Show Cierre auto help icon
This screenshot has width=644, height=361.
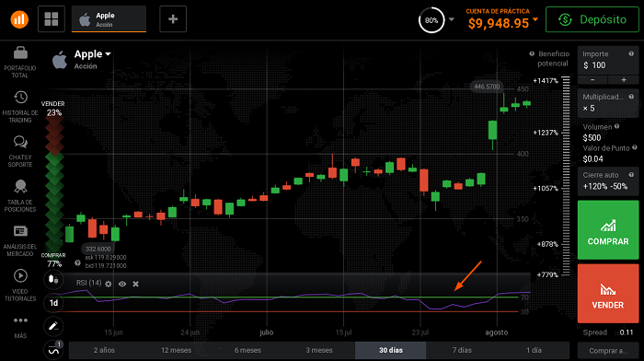631,175
